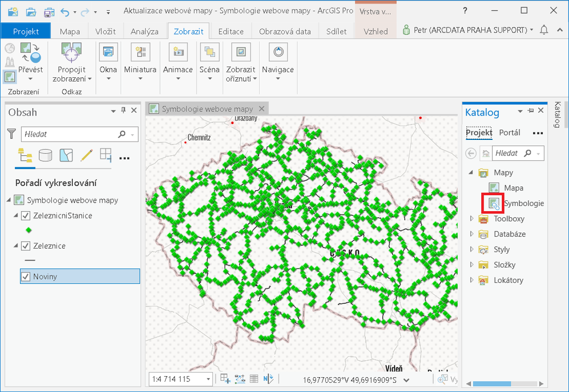Toggle the Noviny layer checkbox
The height and width of the screenshot is (392, 569).
[x=26, y=277]
